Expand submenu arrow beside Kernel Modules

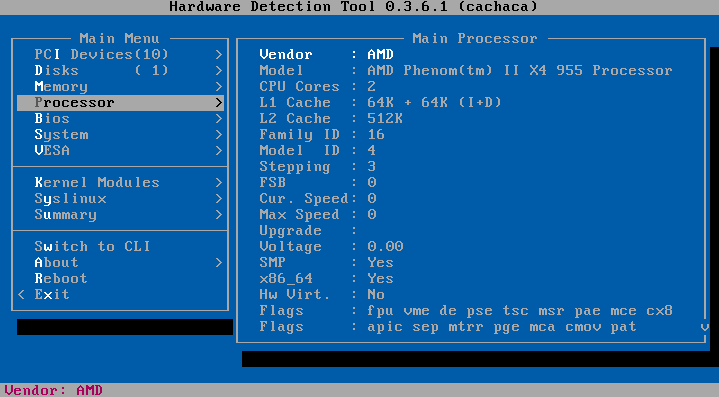click(219, 183)
